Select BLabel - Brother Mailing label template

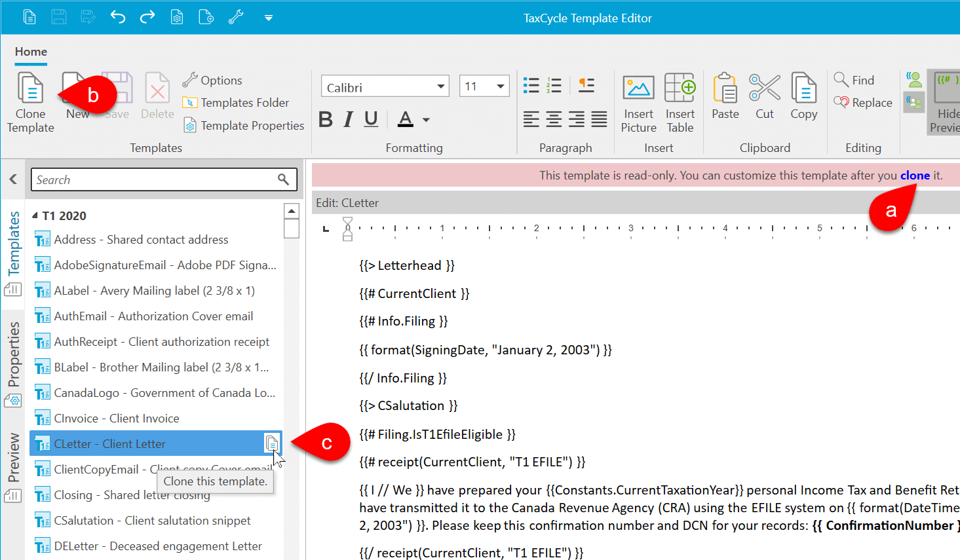pos(156,367)
